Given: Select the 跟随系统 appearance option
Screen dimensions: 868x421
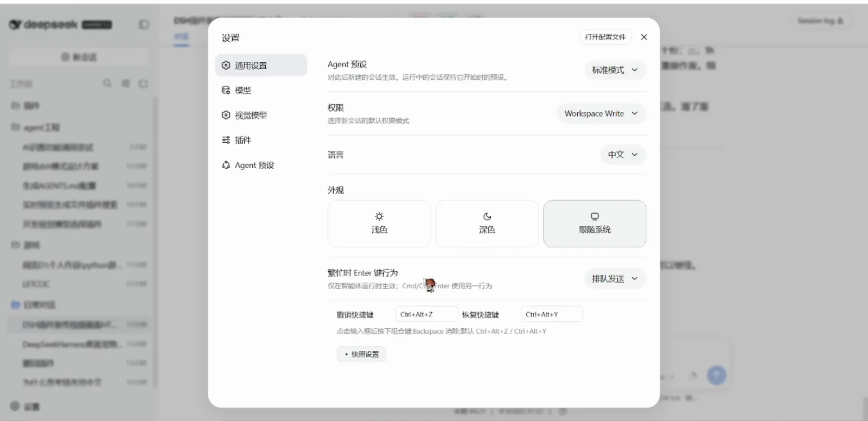Looking at the screenshot, I should point(595,224).
